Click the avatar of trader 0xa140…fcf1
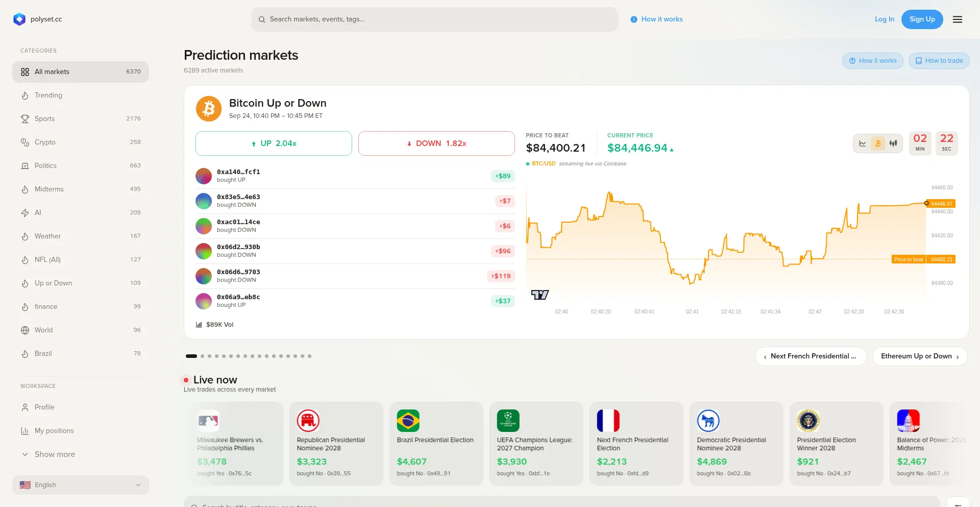This screenshot has width=980, height=507. point(204,176)
